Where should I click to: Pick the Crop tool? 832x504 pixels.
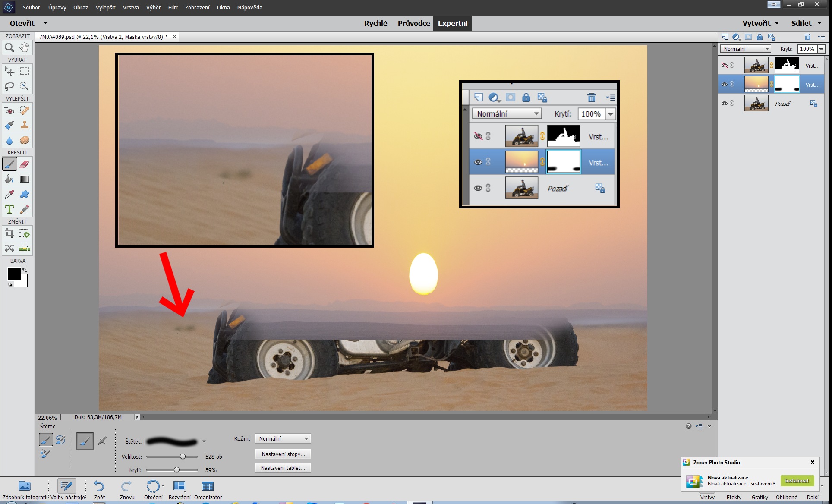tap(9, 233)
